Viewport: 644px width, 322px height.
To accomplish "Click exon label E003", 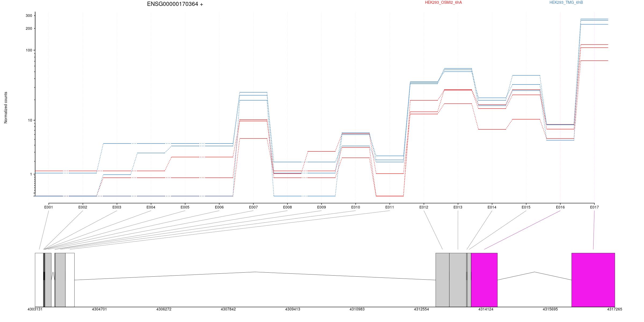I will point(117,207).
